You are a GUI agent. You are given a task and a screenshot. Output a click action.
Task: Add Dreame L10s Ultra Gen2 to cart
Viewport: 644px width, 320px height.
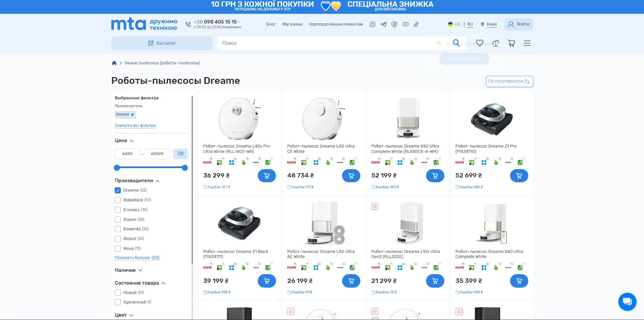tap(435, 281)
